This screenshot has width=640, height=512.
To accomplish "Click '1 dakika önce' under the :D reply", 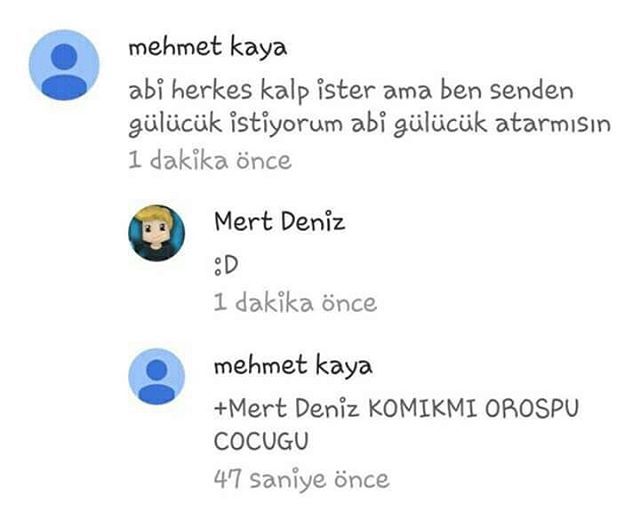I will 296,303.
